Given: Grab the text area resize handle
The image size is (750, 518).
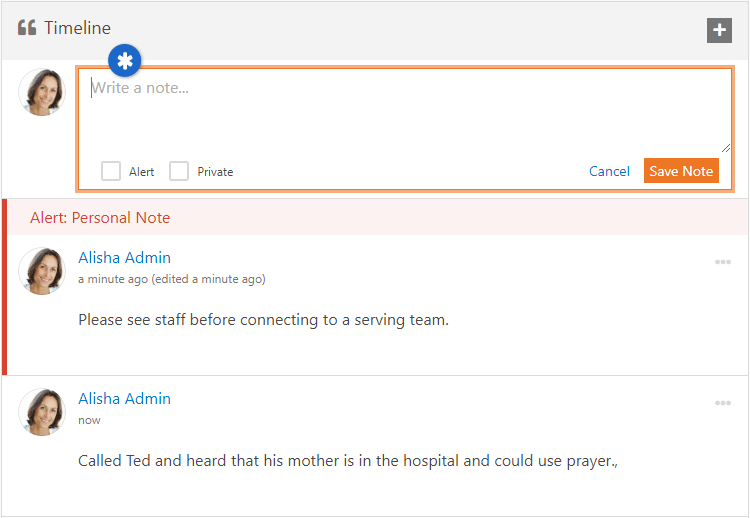Looking at the screenshot, I should click(x=726, y=148).
